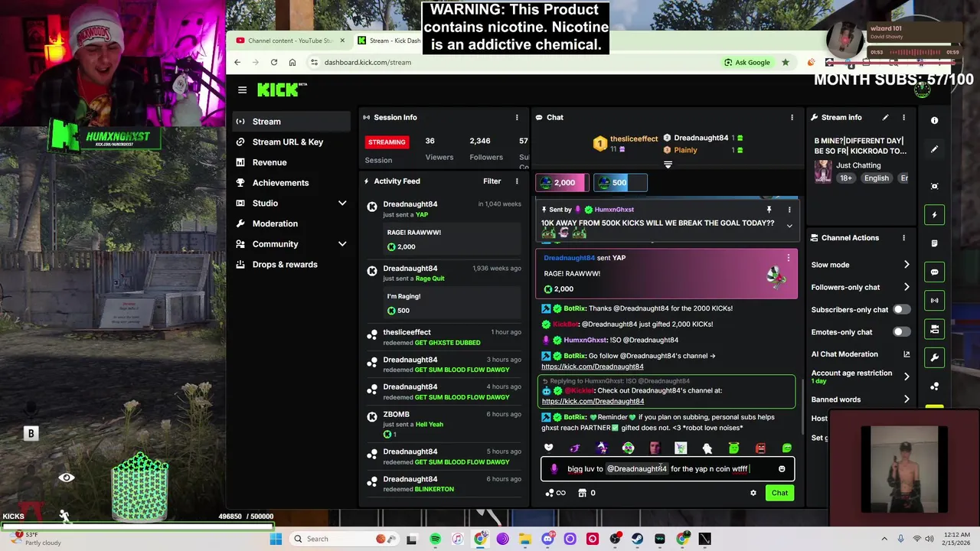The image size is (980, 551).
Task: Open chat settings gear
Action: click(x=753, y=493)
